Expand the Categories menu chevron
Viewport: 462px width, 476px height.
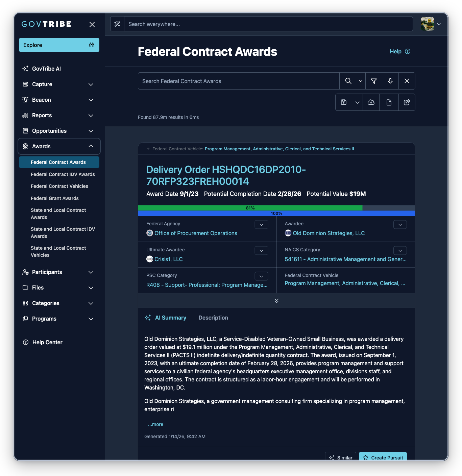tap(91, 303)
